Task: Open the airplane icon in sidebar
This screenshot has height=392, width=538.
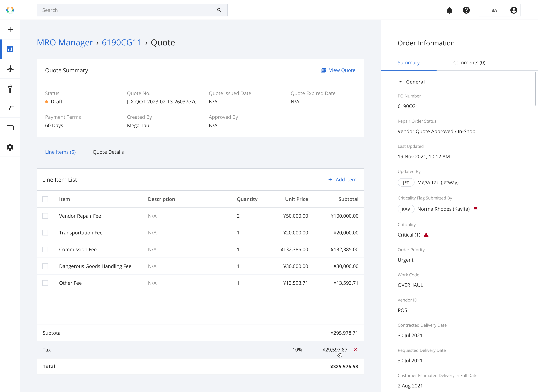Action: [x=10, y=69]
